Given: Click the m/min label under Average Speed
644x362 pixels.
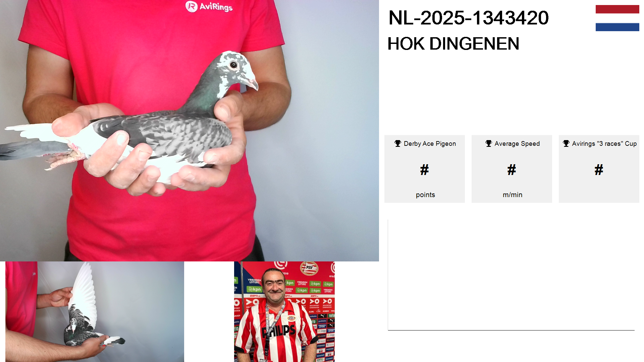Looking at the screenshot, I should coord(513,195).
